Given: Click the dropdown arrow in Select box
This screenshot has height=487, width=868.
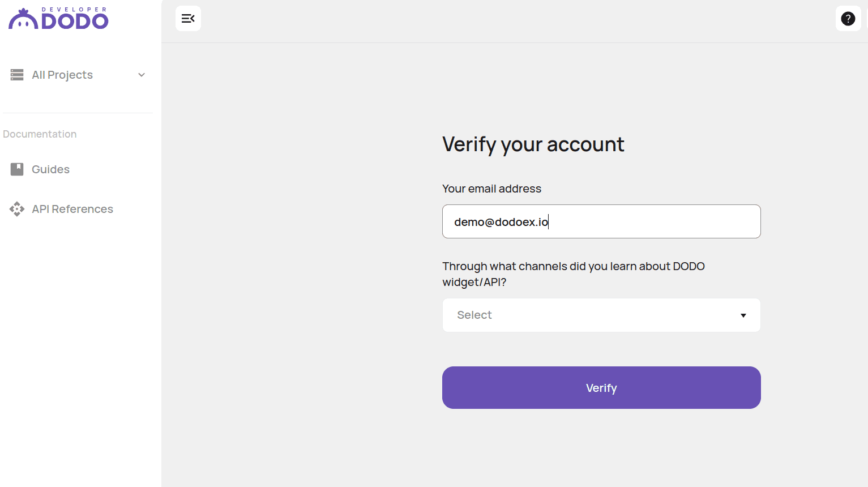Looking at the screenshot, I should tap(743, 315).
